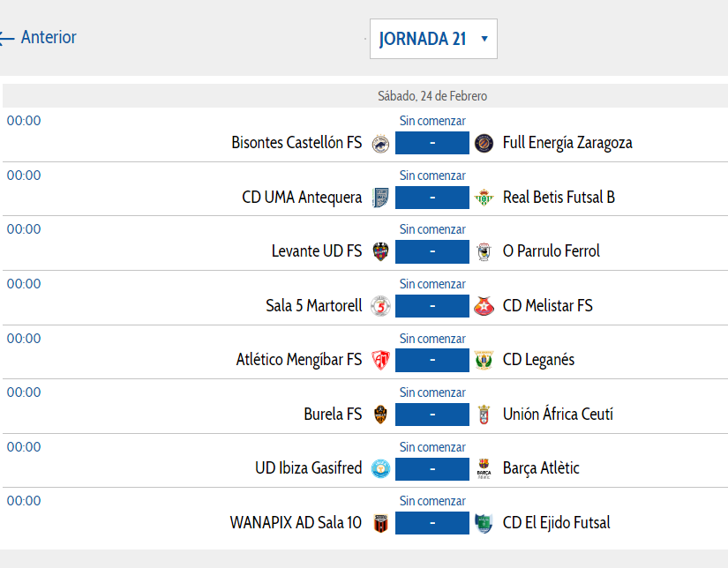This screenshot has height=568, width=728.
Task: Open the Atlético Mengíbar FS team link
Action: coord(299,360)
